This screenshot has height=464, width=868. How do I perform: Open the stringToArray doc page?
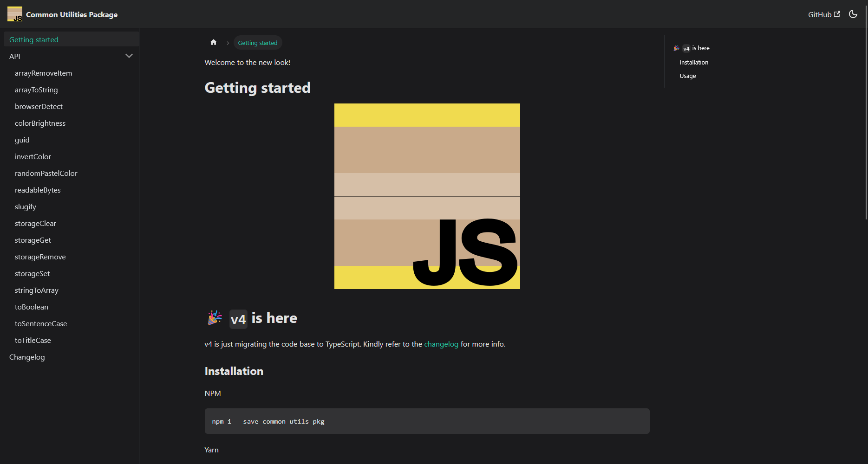click(37, 290)
